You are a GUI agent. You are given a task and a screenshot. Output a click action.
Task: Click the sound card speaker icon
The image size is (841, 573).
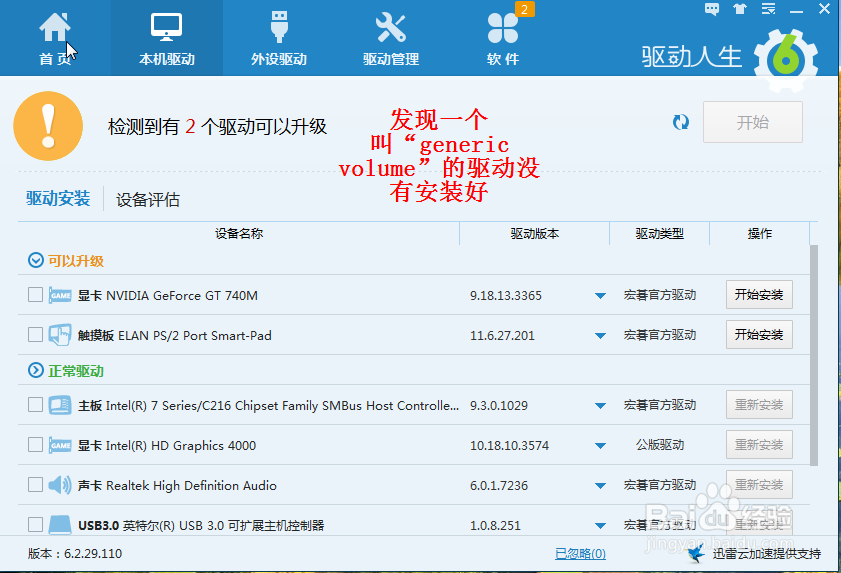click(x=60, y=485)
